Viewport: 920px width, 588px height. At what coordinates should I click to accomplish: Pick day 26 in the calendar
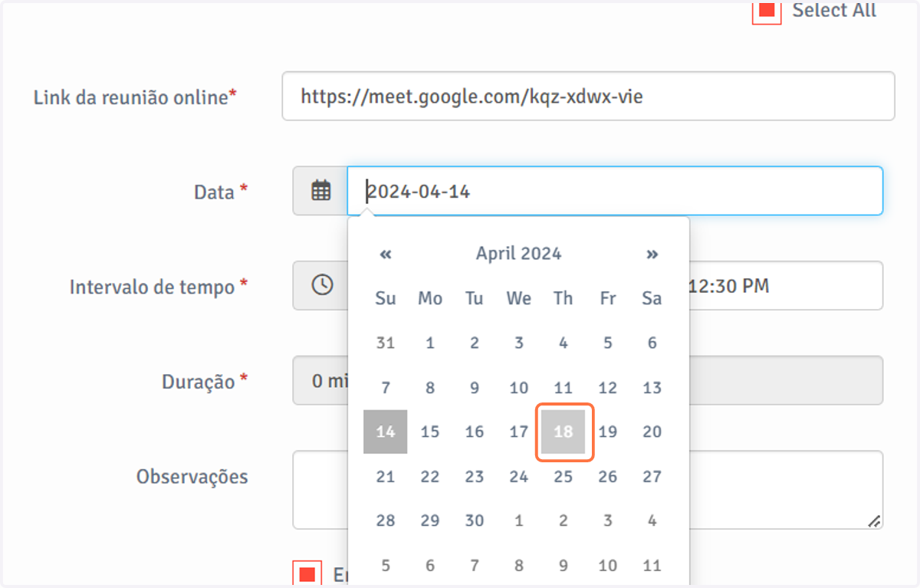(x=608, y=476)
